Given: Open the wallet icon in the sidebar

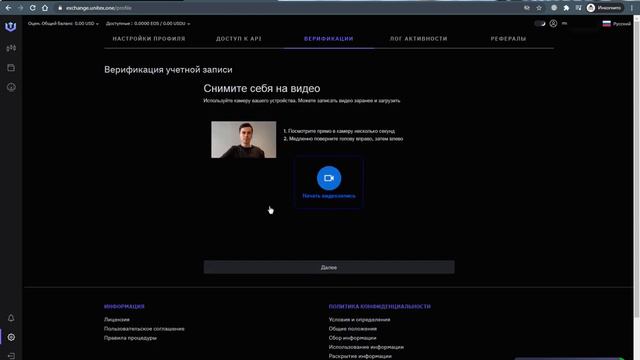Looking at the screenshot, I should (x=11, y=68).
